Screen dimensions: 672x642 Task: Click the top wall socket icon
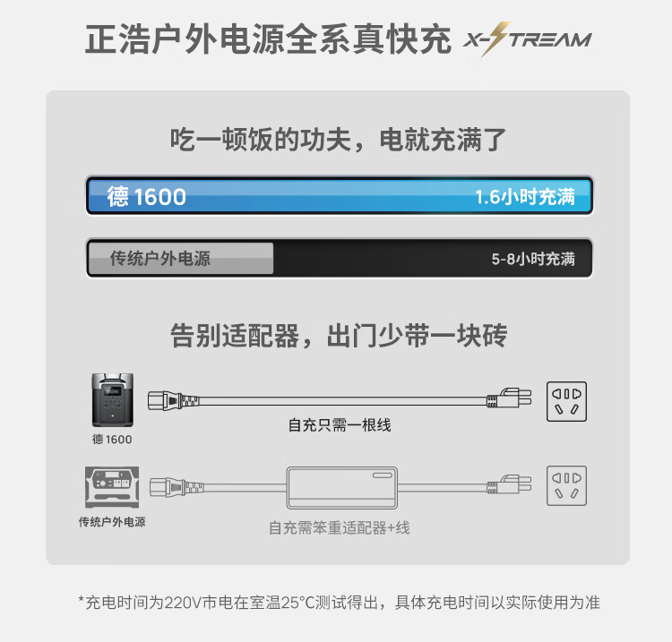point(566,402)
